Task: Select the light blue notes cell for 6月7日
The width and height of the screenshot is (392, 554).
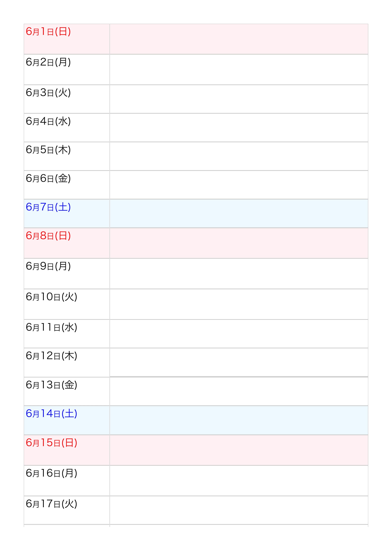Action: click(239, 213)
